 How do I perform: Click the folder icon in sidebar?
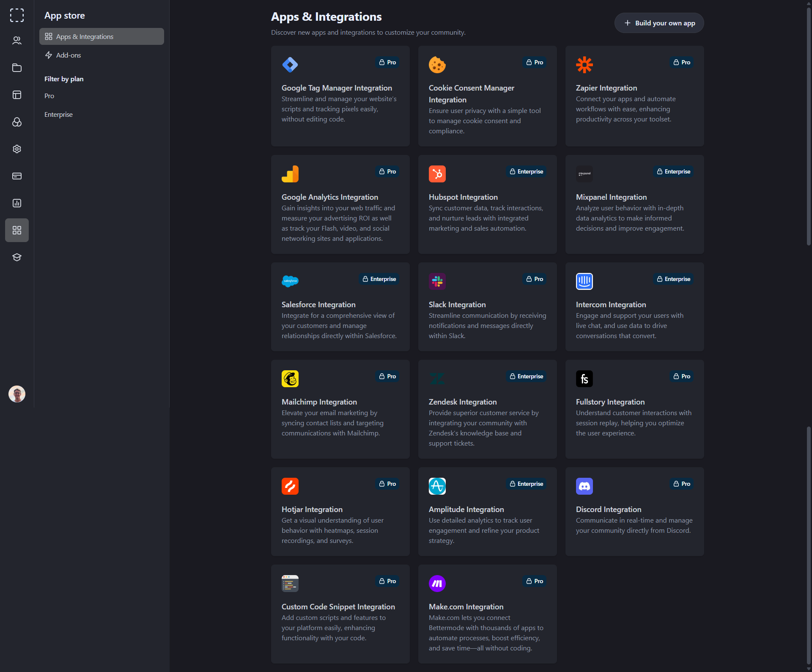tap(17, 68)
